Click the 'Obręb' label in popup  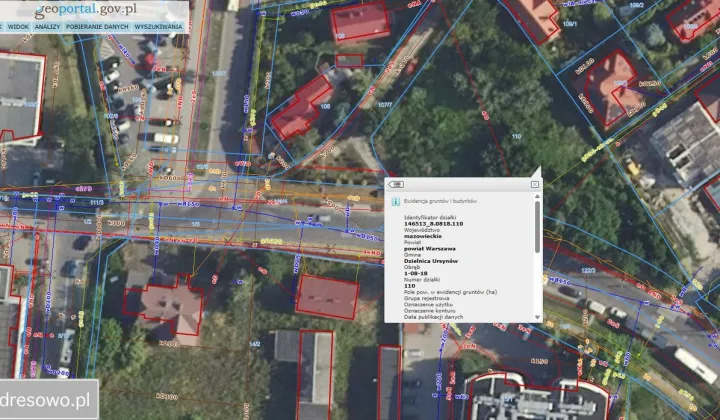coord(412,267)
